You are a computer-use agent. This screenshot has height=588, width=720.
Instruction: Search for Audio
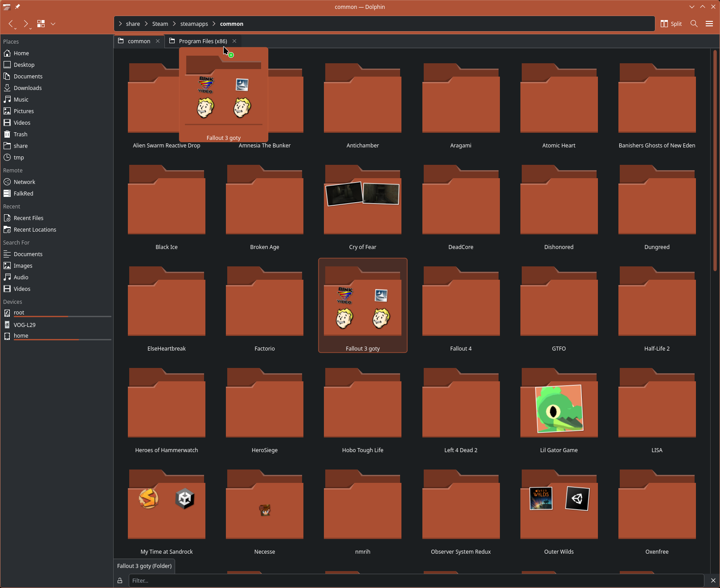(x=57, y=277)
